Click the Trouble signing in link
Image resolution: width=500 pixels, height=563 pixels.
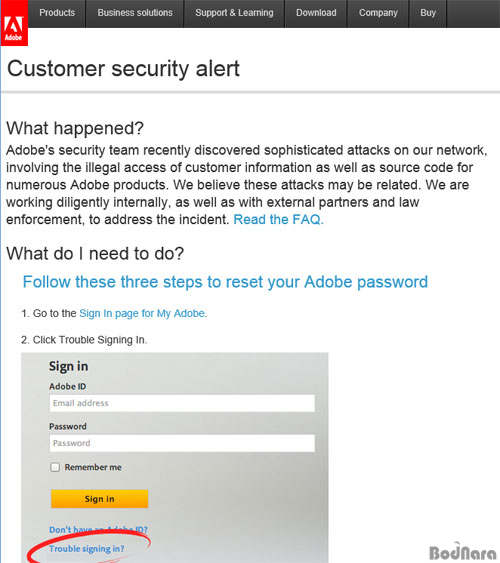click(87, 549)
